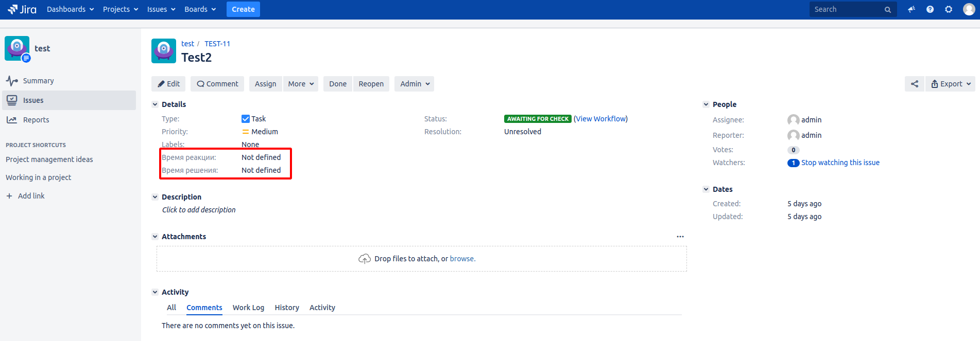980x341 pixels.
Task: Collapse the Activity section
Action: click(155, 292)
